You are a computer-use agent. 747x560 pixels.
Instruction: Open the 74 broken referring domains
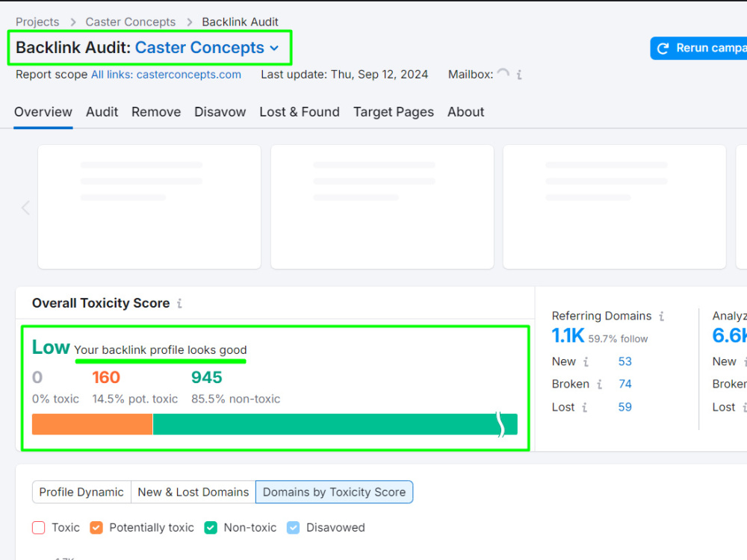[625, 384]
